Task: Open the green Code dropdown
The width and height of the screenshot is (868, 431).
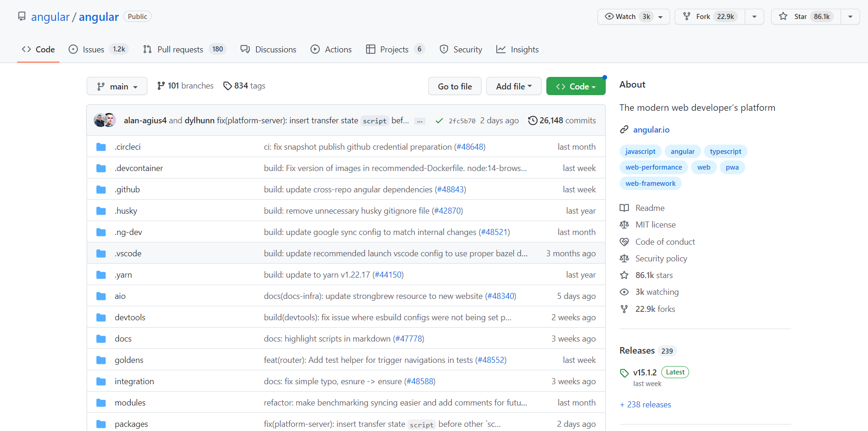Action: click(576, 86)
